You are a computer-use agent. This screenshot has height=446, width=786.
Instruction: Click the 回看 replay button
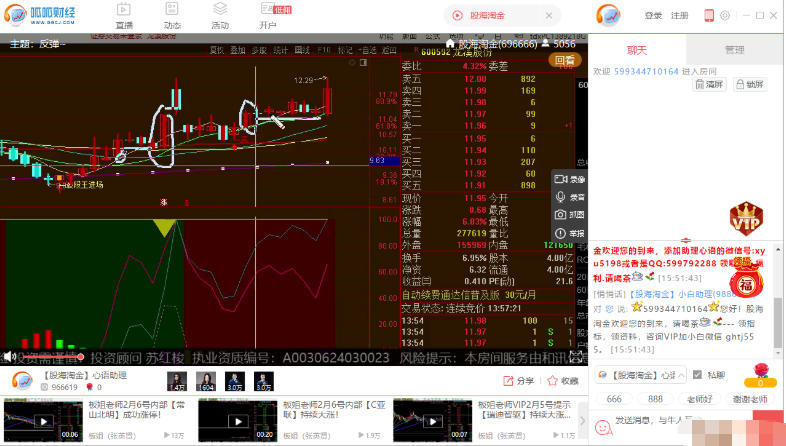tap(565, 60)
